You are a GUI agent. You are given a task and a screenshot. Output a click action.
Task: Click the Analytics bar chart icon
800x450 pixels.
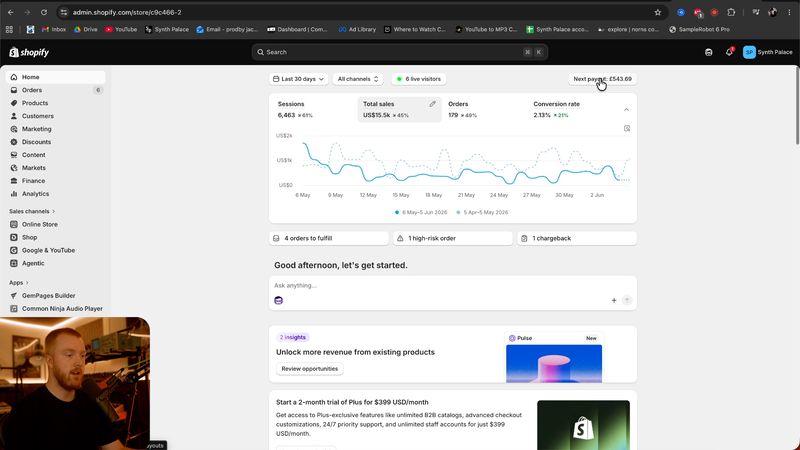point(14,194)
